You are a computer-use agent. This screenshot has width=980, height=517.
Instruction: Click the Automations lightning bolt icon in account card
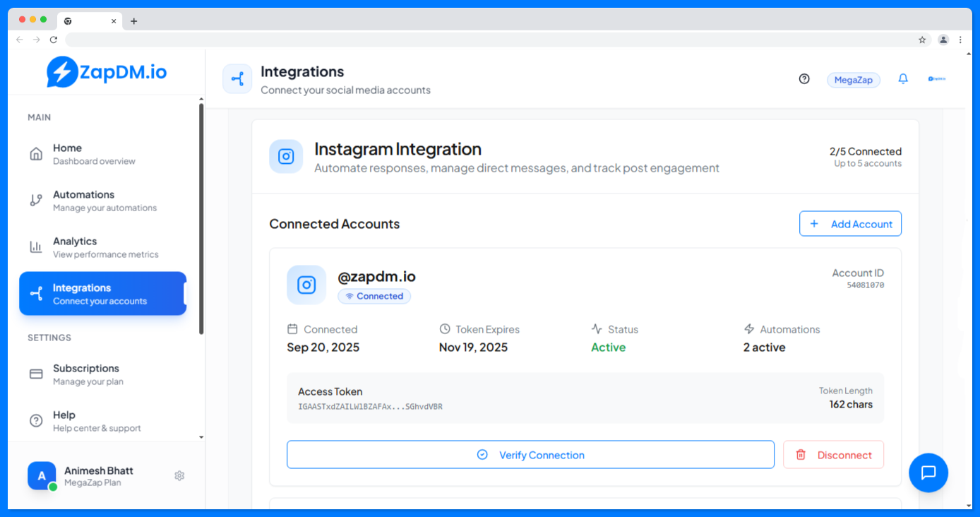pyautogui.click(x=749, y=329)
